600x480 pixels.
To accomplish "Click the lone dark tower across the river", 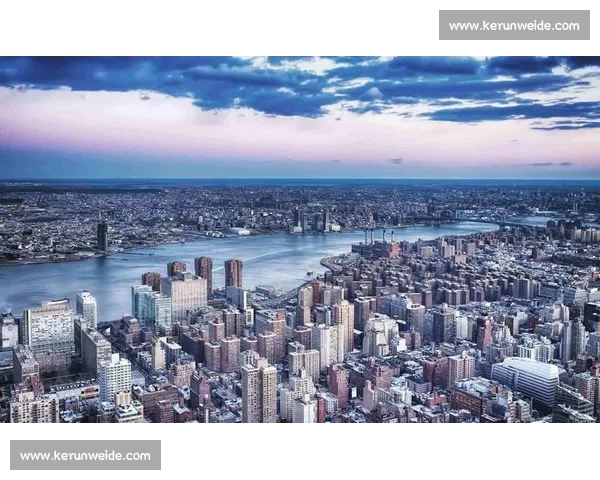I will tap(102, 236).
